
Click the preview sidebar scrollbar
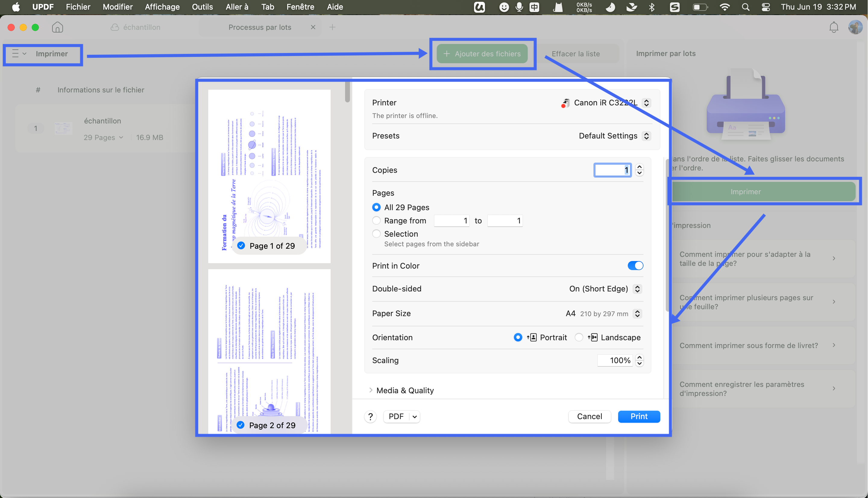tap(348, 92)
